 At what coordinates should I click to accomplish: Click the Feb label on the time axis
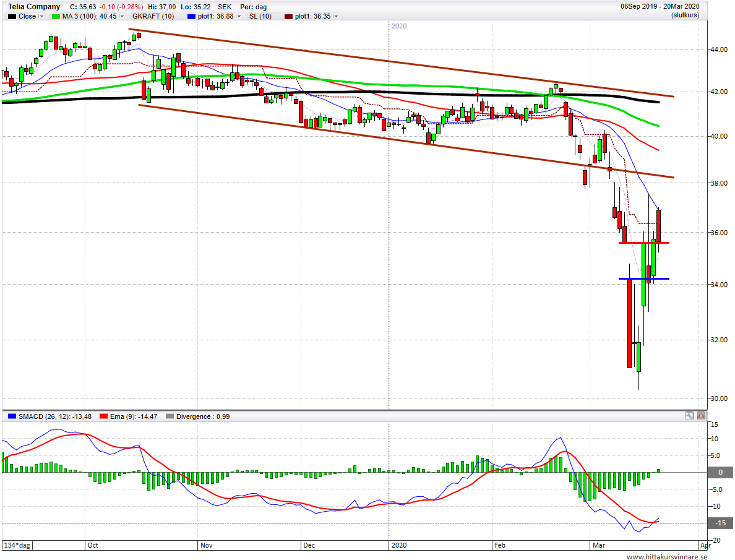click(x=500, y=545)
